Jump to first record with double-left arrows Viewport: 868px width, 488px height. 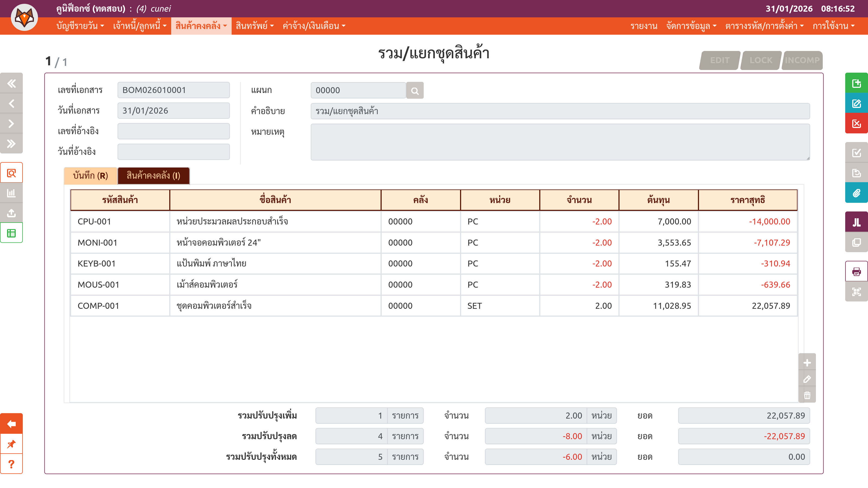click(11, 83)
